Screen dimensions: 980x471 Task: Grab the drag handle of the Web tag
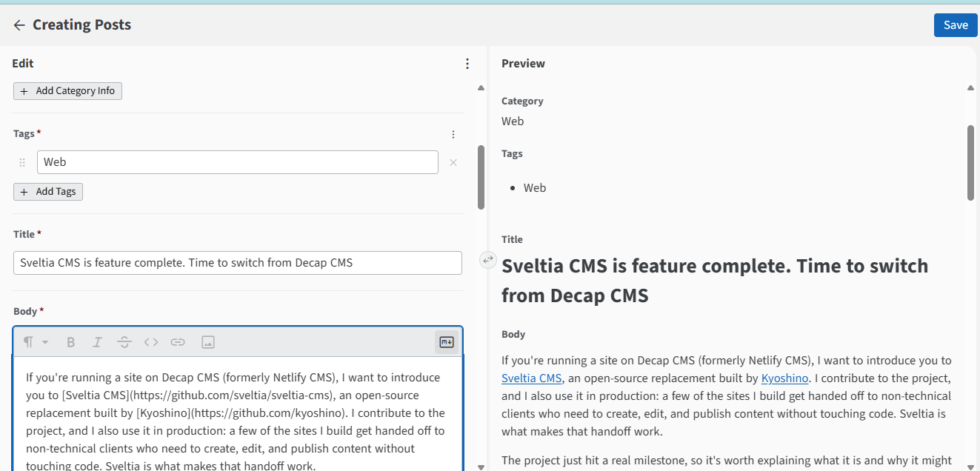(x=22, y=162)
